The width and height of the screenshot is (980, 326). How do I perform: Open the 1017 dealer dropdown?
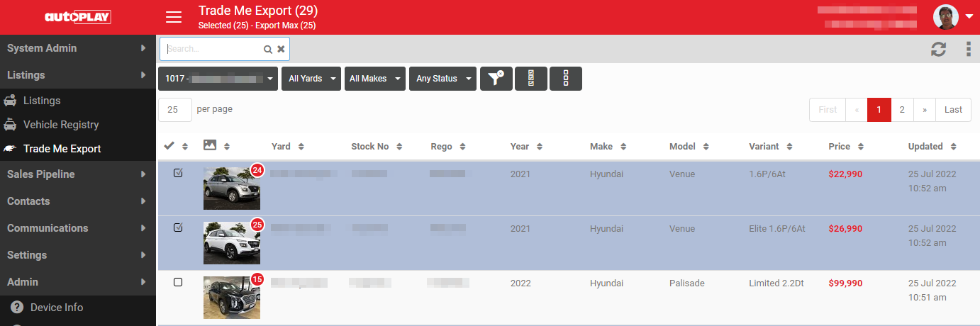click(x=218, y=79)
